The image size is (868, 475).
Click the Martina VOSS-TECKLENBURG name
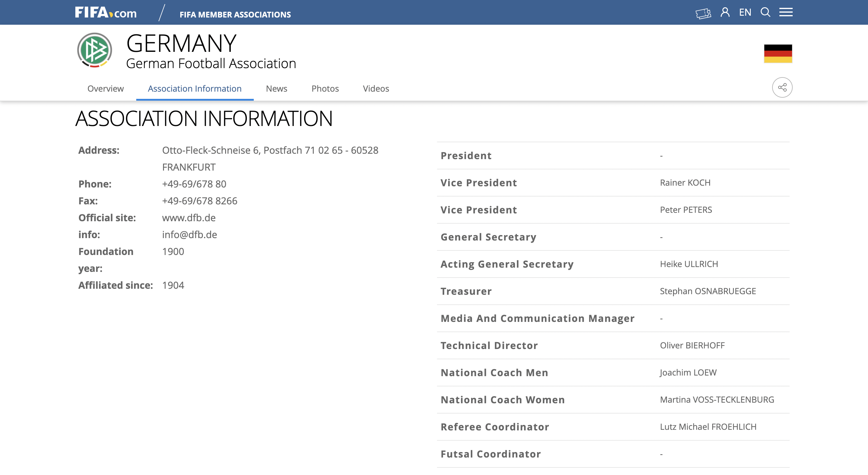click(x=717, y=400)
